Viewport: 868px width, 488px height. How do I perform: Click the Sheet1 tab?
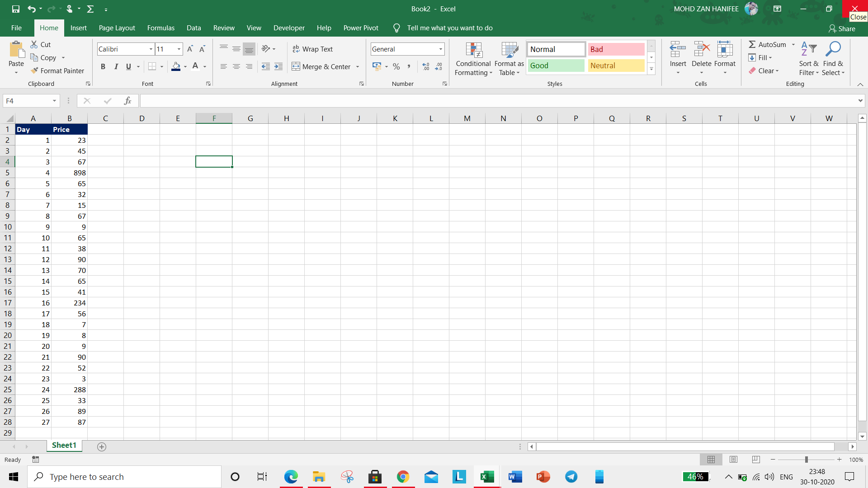pos(64,446)
